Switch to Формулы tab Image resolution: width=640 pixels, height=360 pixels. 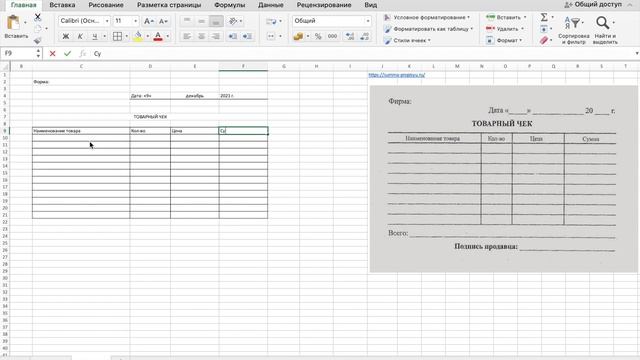tap(230, 5)
